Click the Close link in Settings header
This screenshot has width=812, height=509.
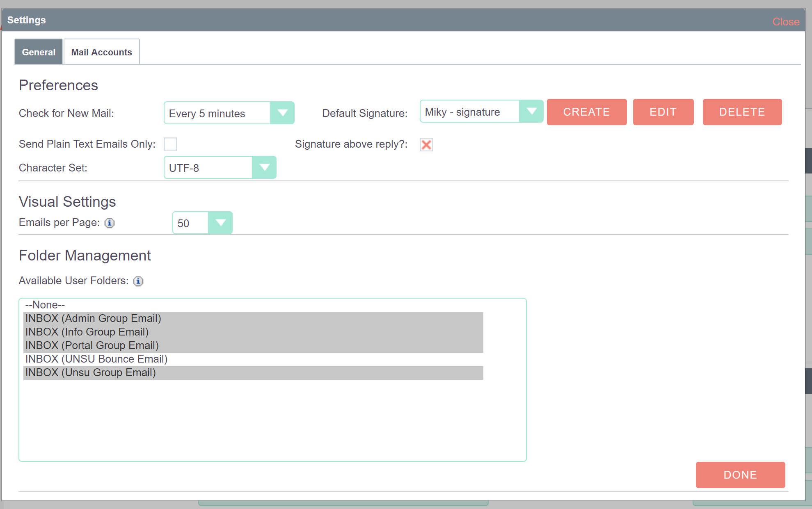tap(785, 22)
